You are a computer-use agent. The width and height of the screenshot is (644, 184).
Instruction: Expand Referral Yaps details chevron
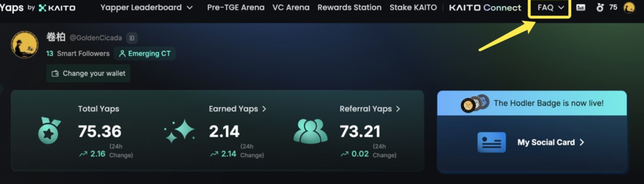[398, 109]
